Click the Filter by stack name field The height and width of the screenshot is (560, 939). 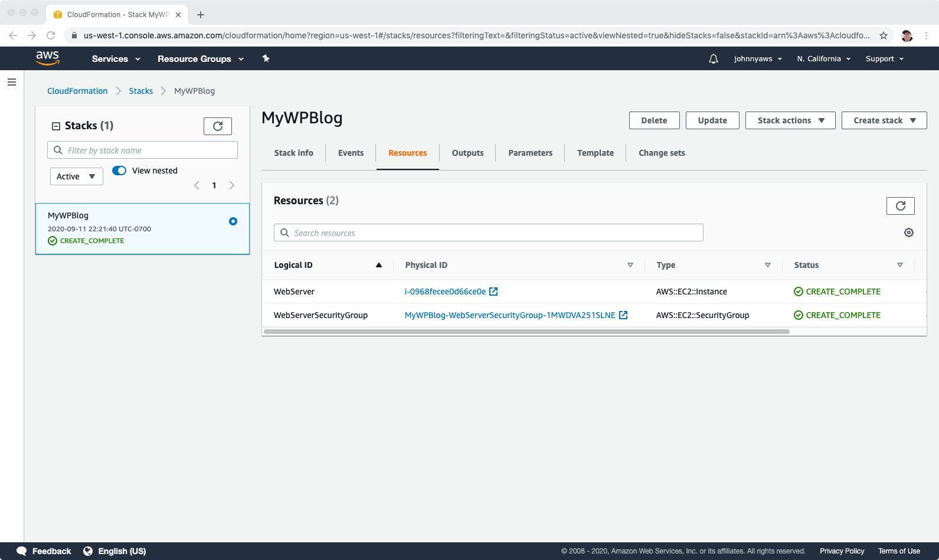tap(142, 150)
